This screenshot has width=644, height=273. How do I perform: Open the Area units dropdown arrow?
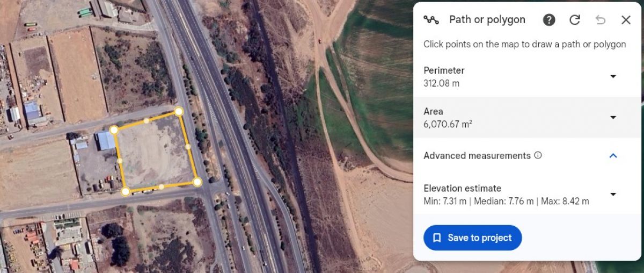tap(613, 117)
